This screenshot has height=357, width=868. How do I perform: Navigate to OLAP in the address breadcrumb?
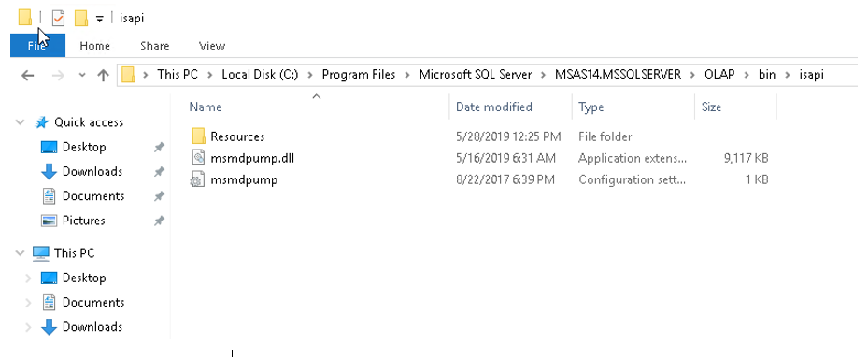pyautogui.click(x=719, y=74)
